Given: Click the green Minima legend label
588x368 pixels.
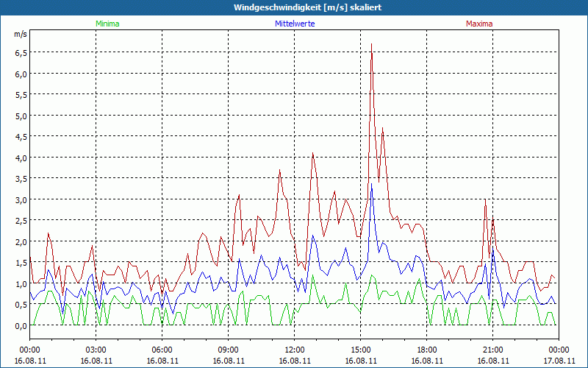Looking at the screenshot, I should click(107, 24).
